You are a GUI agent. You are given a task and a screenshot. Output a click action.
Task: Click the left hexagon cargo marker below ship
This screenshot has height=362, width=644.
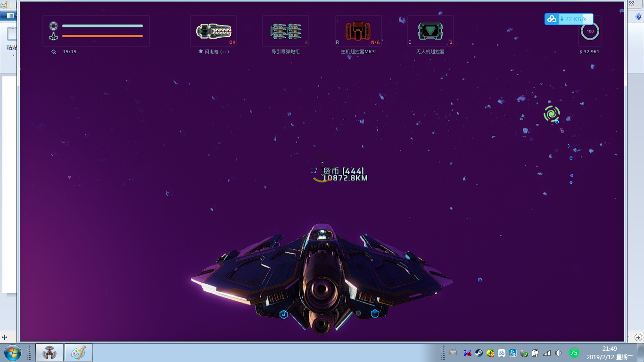(x=283, y=314)
